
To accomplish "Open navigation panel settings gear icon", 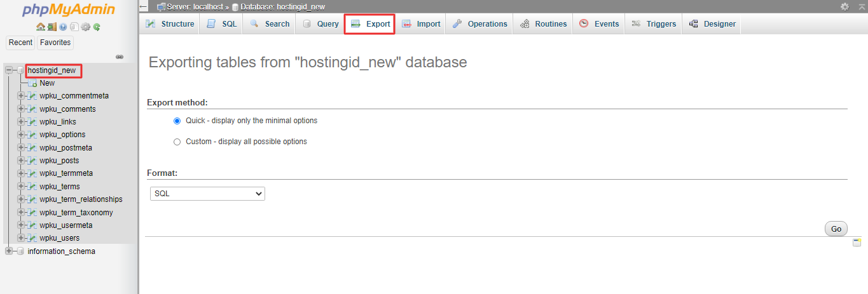I will click(x=85, y=27).
